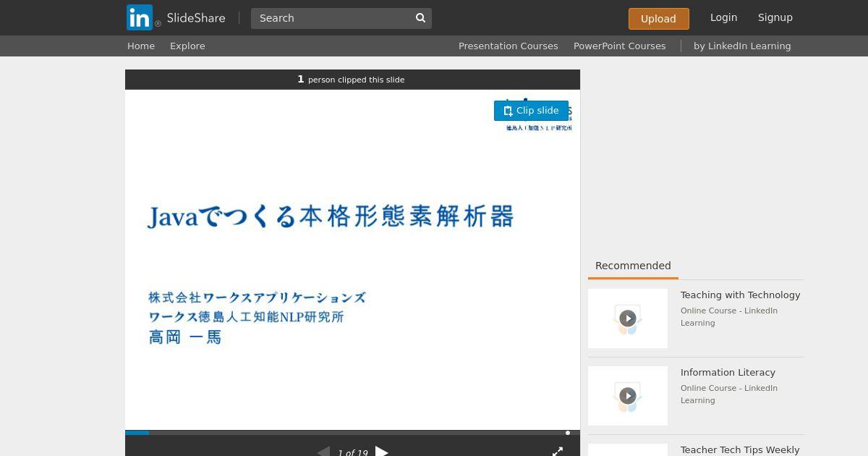Open Teacher Tech Tips Weekly title

click(x=740, y=450)
